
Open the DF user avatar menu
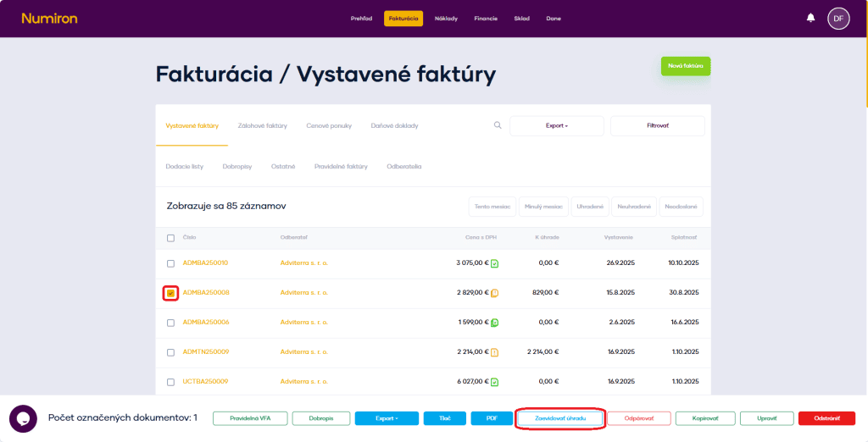tap(837, 18)
